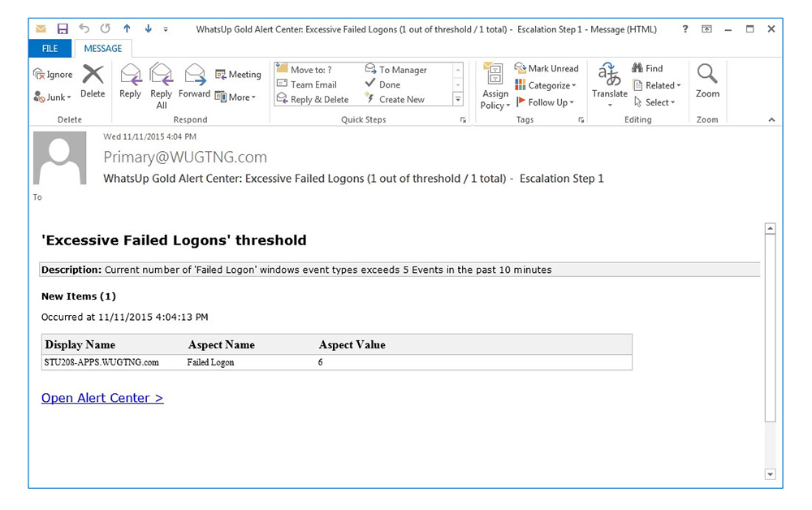Image resolution: width=812 pixels, height=510 pixels.
Task: Open the Categorize color menu
Action: pyautogui.click(x=546, y=85)
